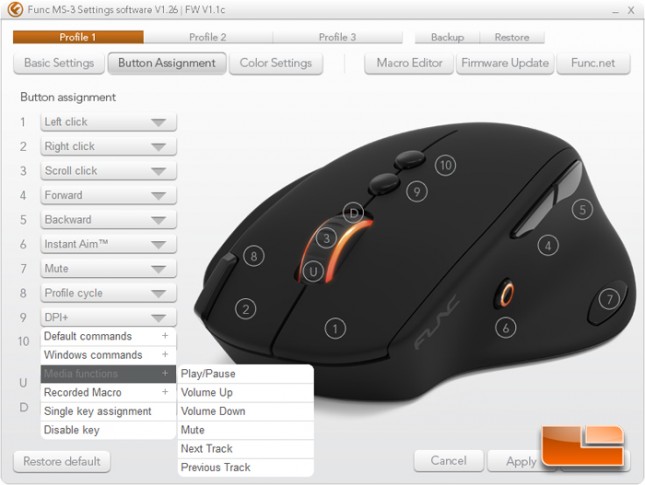Select Previous Track media function
The height and width of the screenshot is (485, 645).
pos(246,467)
